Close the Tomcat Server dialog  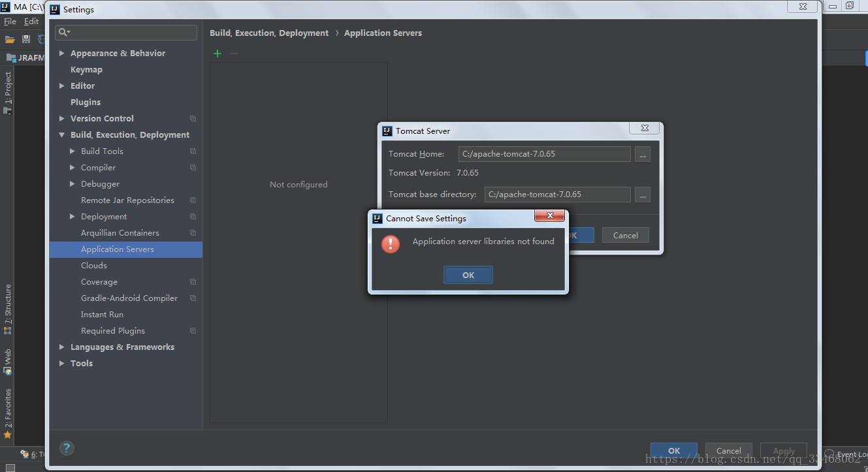645,128
